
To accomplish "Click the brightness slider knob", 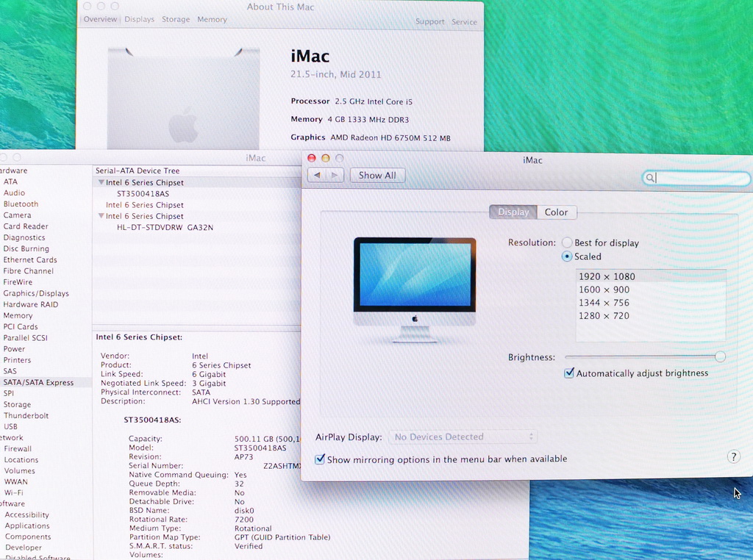I will [720, 356].
